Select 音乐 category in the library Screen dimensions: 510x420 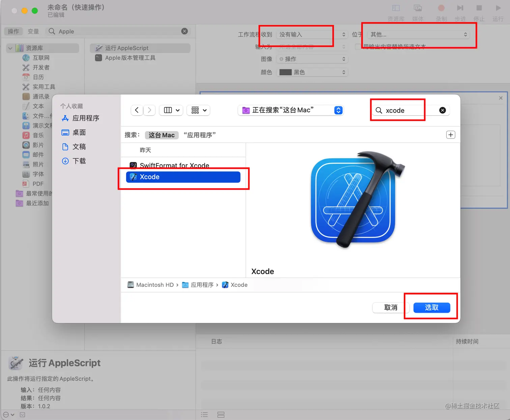tap(33, 136)
